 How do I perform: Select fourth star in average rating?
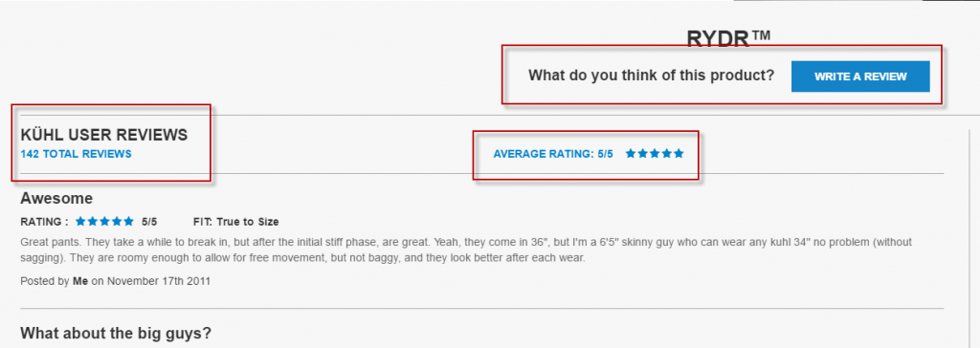[666, 153]
